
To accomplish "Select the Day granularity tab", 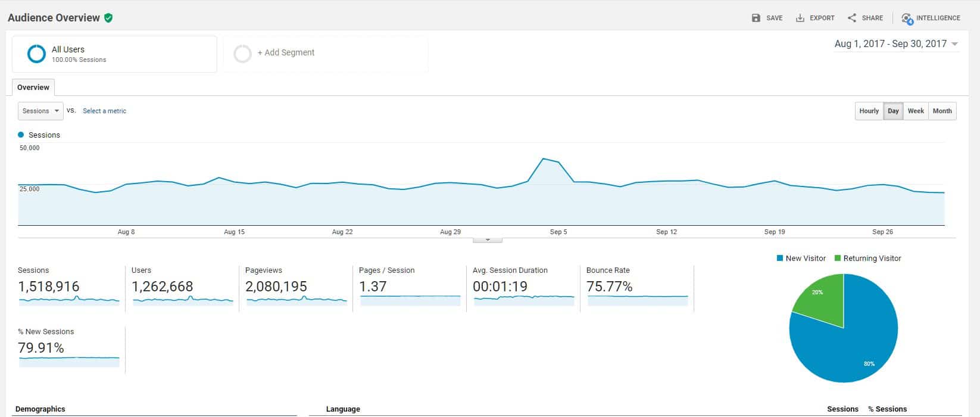I will (893, 111).
